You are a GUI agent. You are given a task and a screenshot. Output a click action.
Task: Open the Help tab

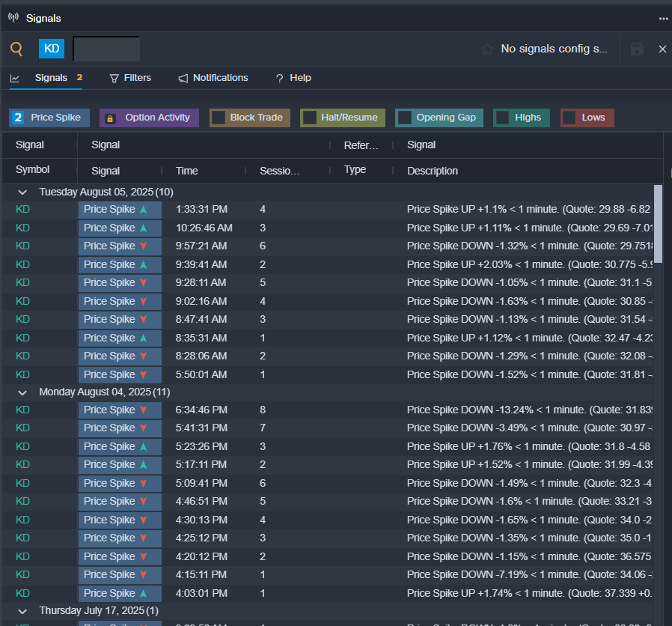click(293, 78)
